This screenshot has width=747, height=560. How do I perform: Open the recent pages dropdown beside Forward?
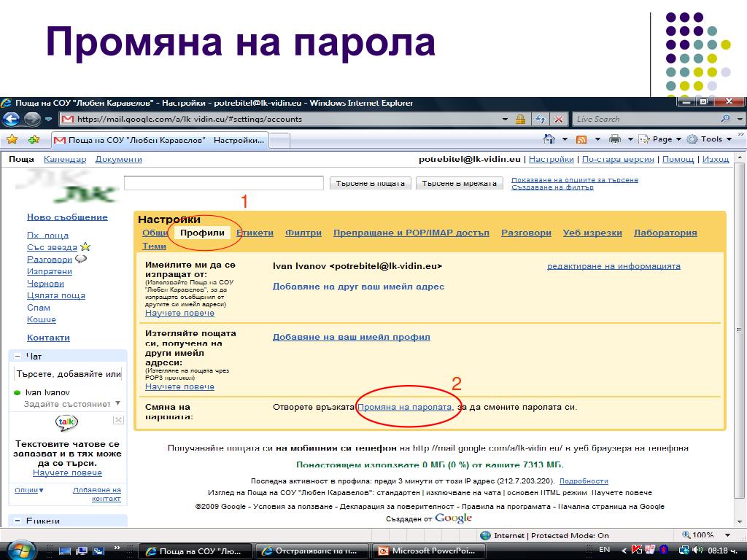click(48, 119)
